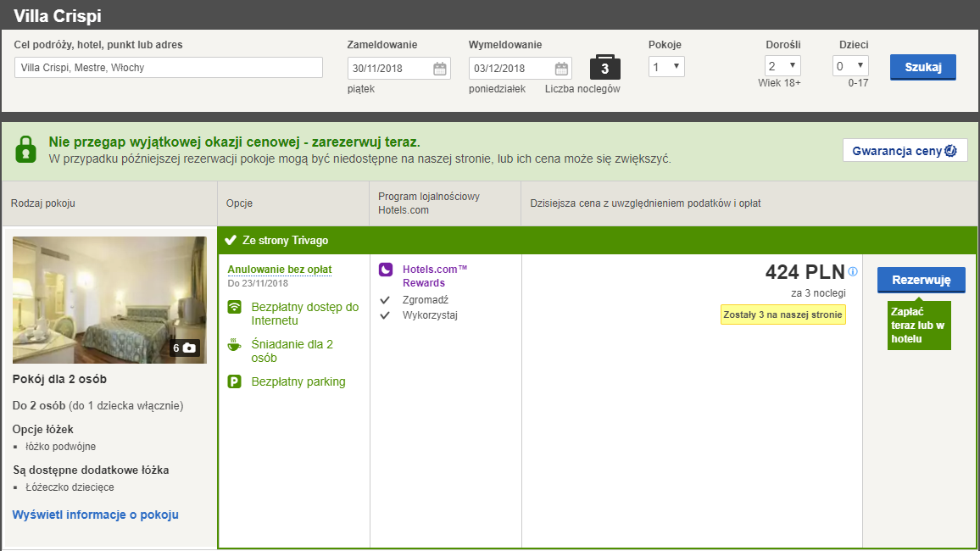
Task: Click the Rezerwuję booking button
Action: pyautogui.click(x=922, y=280)
